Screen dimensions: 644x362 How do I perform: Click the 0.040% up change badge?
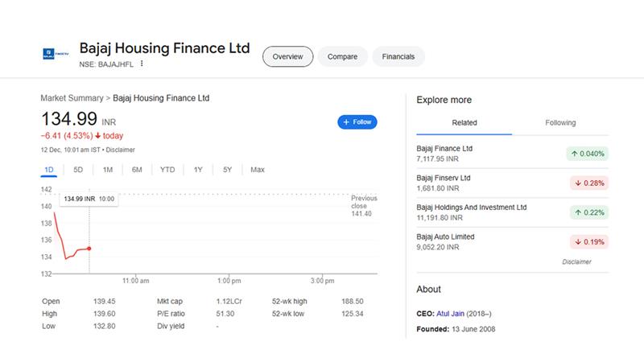click(x=588, y=154)
